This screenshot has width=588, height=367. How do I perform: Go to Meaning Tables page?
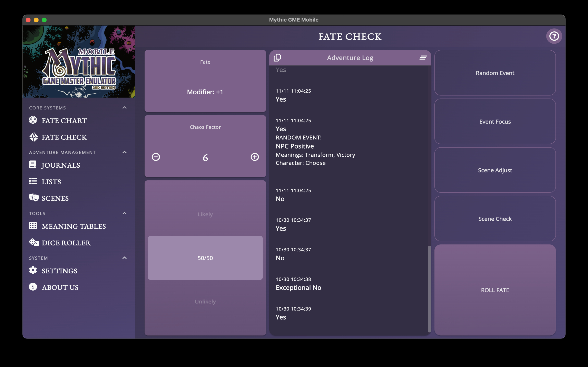point(73,226)
